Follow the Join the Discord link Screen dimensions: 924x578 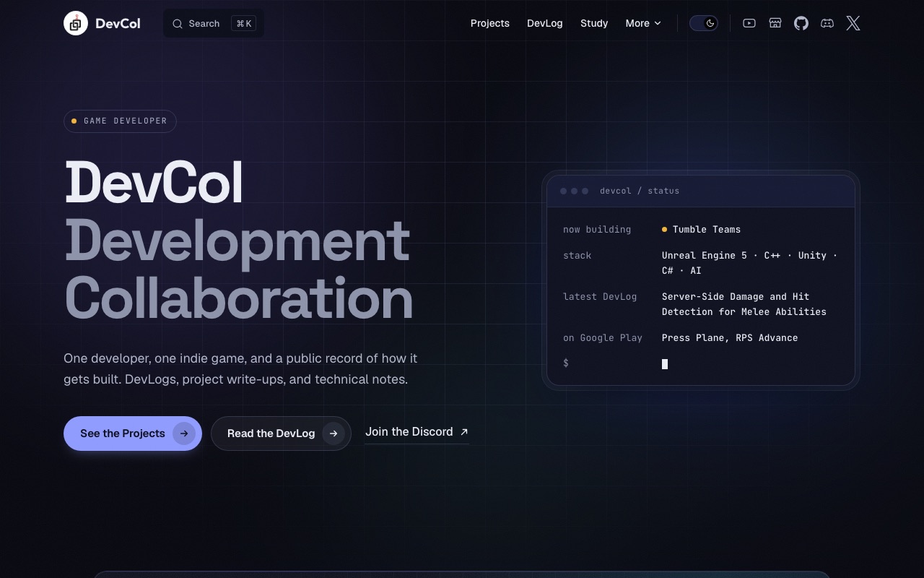pyautogui.click(x=417, y=432)
